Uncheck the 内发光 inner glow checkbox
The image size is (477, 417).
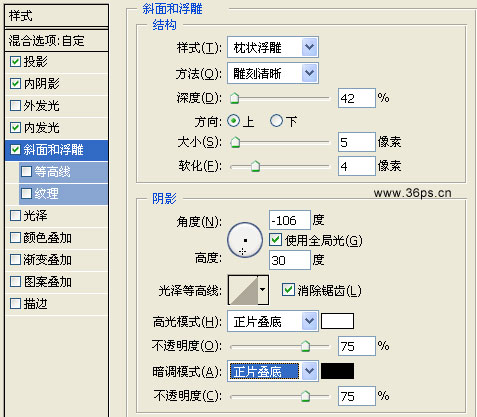click(x=15, y=127)
